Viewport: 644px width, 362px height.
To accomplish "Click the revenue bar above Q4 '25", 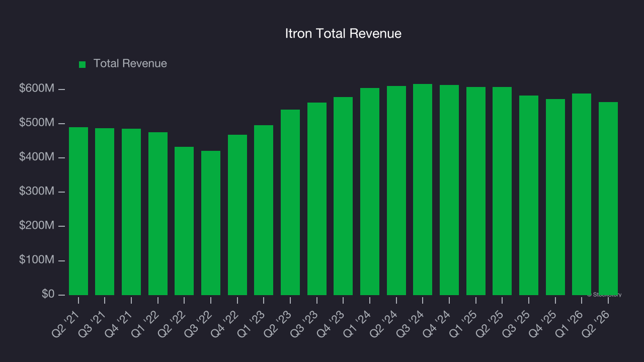I will 555,197.
